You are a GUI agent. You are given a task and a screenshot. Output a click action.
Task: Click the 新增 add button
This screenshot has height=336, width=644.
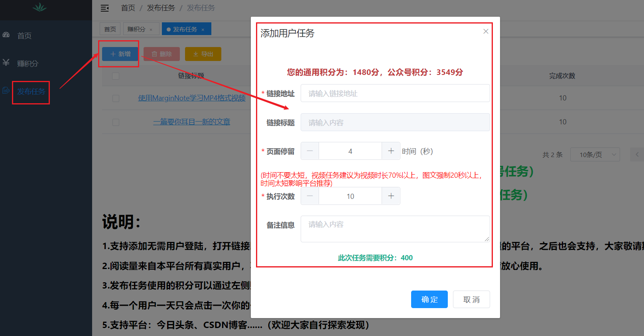tap(120, 54)
